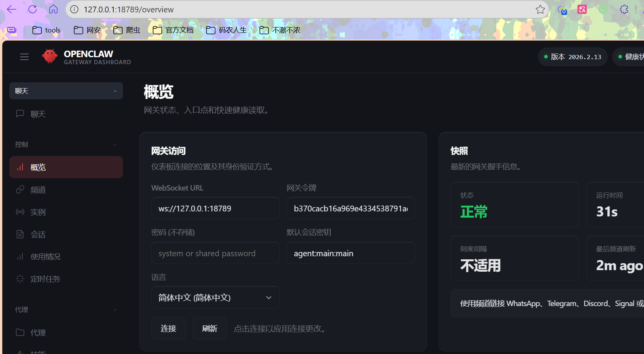Open the 码农人生 bookmark folder
The width and height of the screenshot is (644, 354).
pyautogui.click(x=226, y=30)
